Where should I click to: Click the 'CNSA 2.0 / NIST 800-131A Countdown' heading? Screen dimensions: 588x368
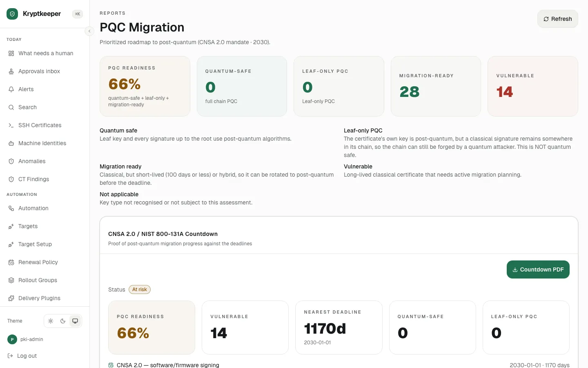[x=163, y=234]
